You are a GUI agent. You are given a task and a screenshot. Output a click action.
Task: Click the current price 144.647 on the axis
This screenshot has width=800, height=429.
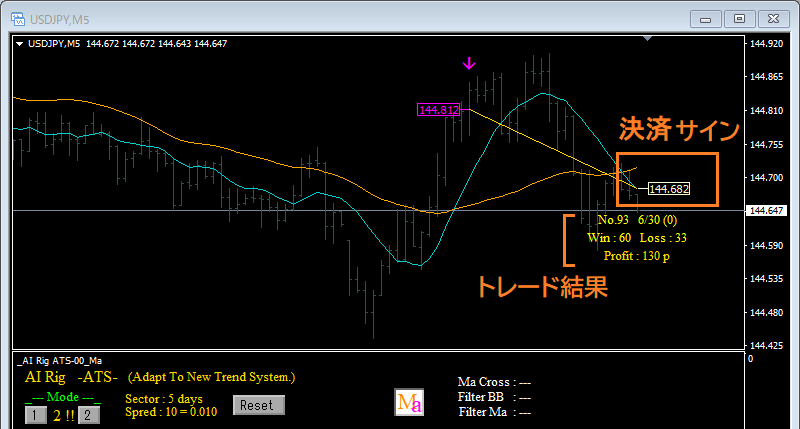point(766,211)
